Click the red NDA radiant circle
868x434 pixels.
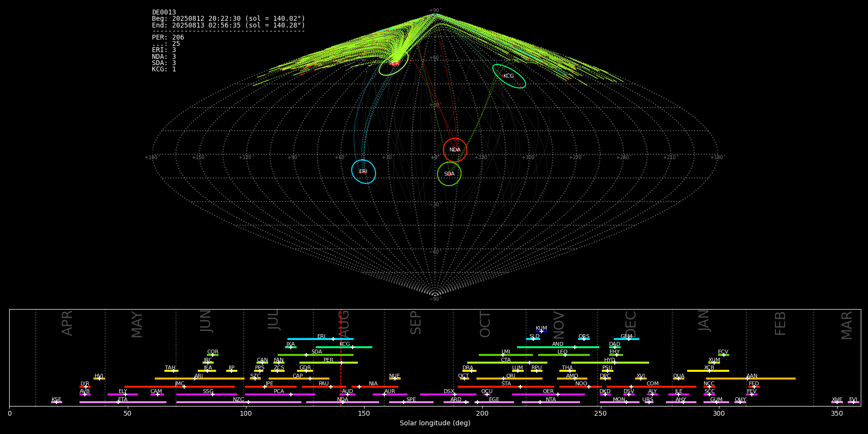(x=455, y=150)
